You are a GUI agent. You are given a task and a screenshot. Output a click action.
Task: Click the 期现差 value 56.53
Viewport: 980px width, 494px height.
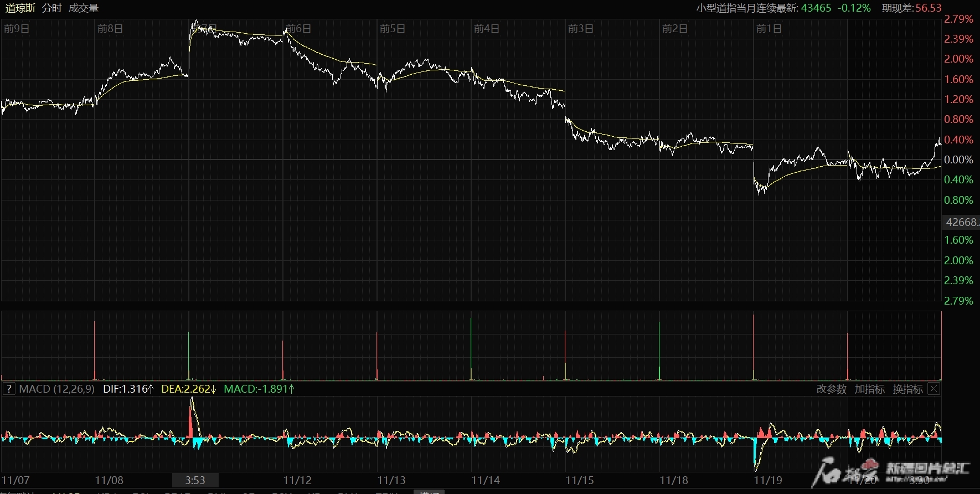click(x=929, y=8)
